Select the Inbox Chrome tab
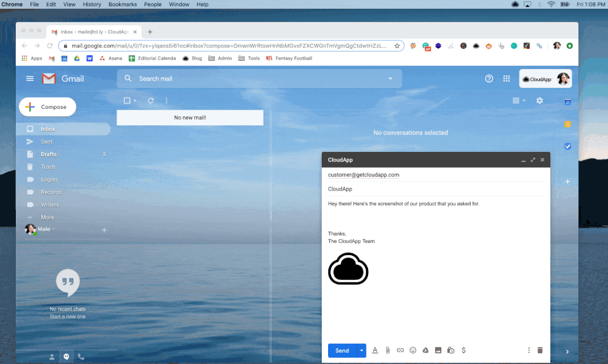The image size is (608, 364). (x=94, y=32)
